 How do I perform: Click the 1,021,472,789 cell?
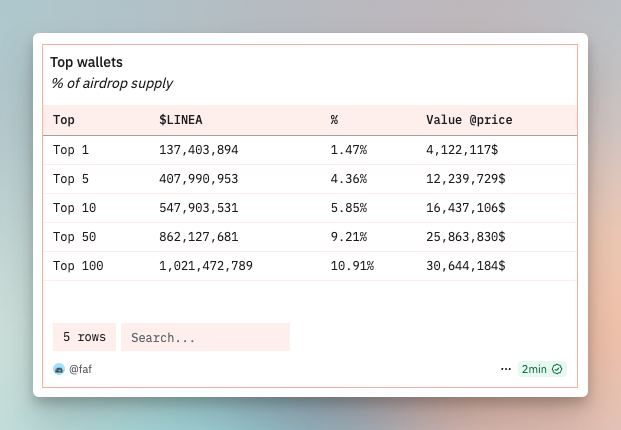[206, 266]
